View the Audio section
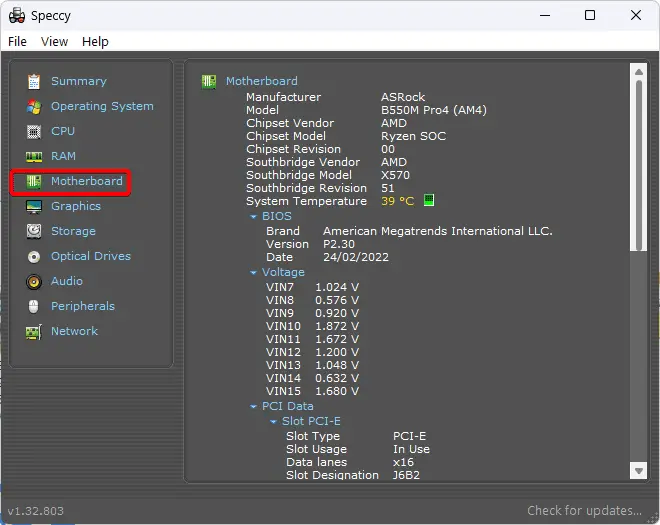Image resolution: width=660 pixels, height=525 pixels. [x=67, y=281]
